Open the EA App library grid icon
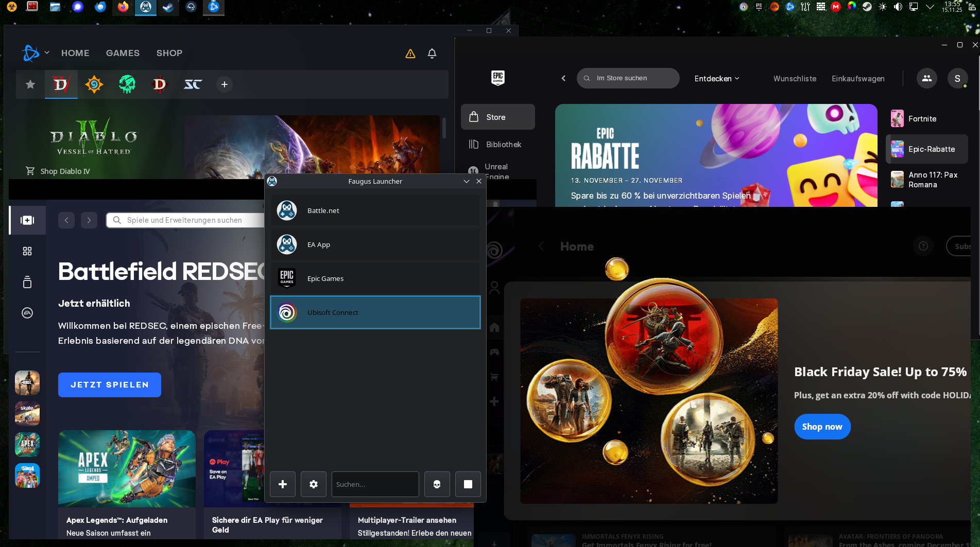 (27, 251)
